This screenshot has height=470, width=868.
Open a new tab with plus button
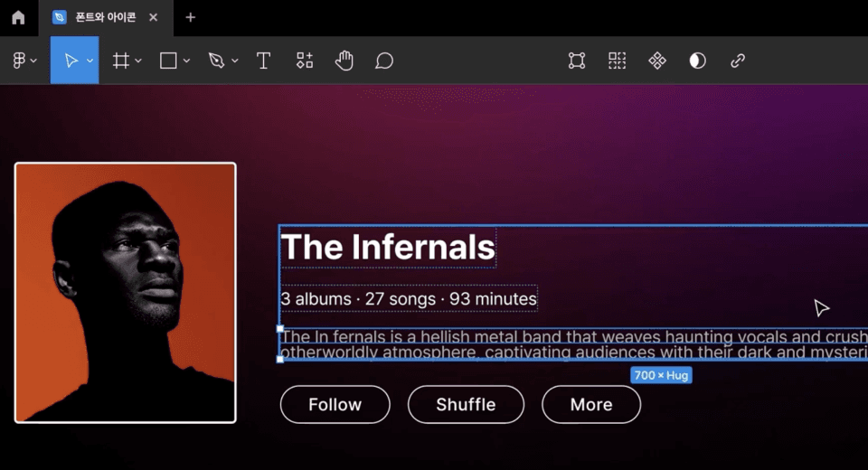coord(190,17)
